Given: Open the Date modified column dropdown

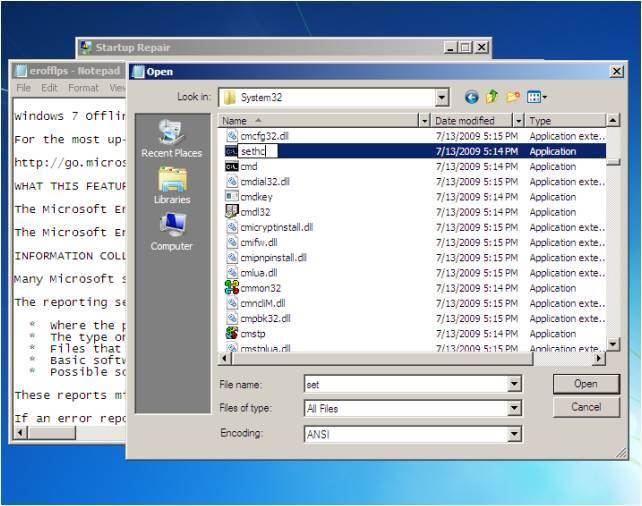Looking at the screenshot, I should (x=518, y=121).
